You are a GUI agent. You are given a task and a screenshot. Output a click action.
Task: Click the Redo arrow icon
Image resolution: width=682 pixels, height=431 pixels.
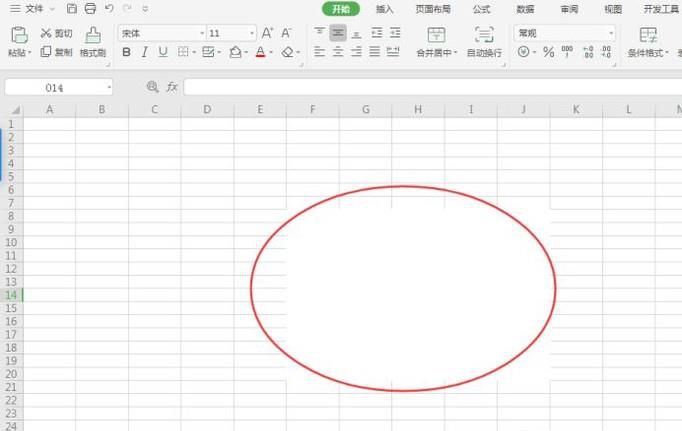coord(127,8)
